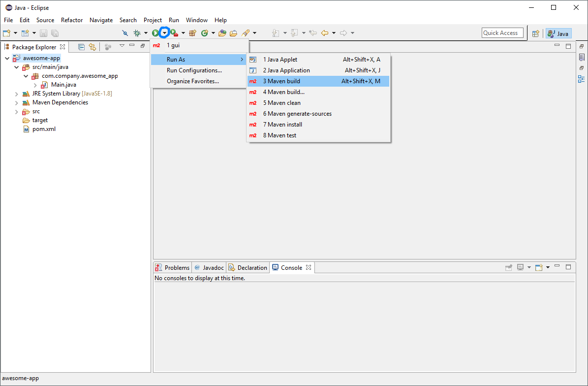Minimize the Package Explorer view
Image resolution: width=588 pixels, height=386 pixels.
pyautogui.click(x=132, y=45)
